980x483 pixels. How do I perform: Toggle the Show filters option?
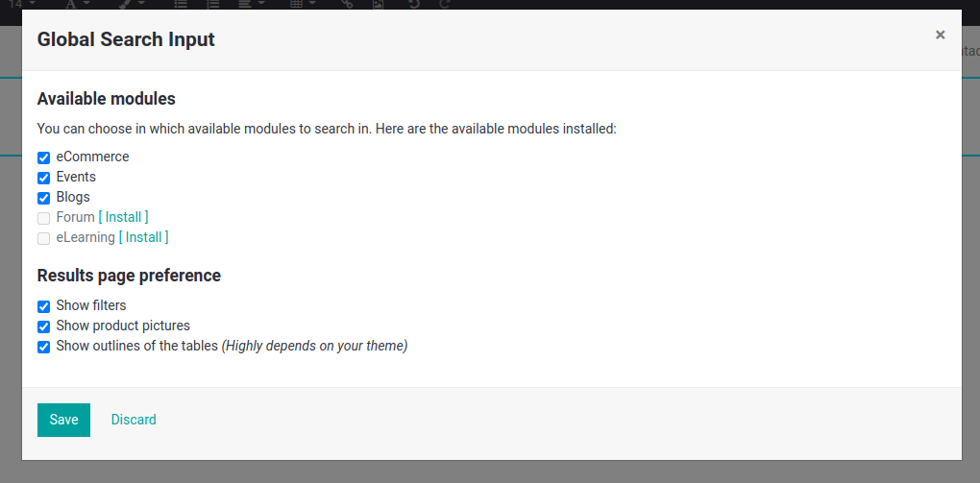click(44, 306)
